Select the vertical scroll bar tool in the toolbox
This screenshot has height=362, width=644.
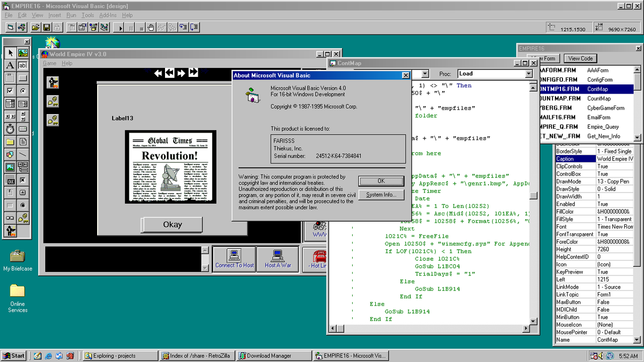(23, 117)
